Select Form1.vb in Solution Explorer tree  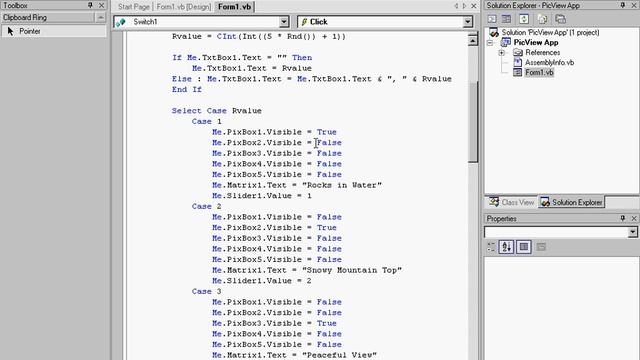(x=539, y=72)
